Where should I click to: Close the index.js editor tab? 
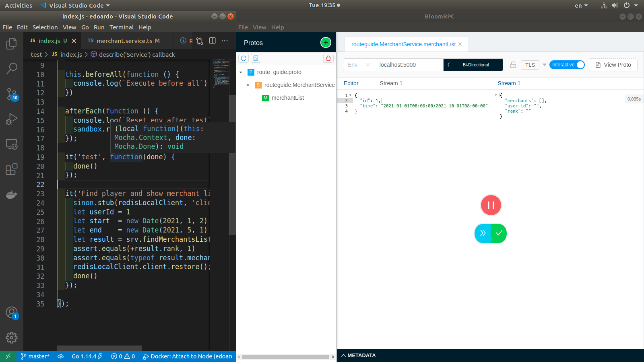pos(74,41)
